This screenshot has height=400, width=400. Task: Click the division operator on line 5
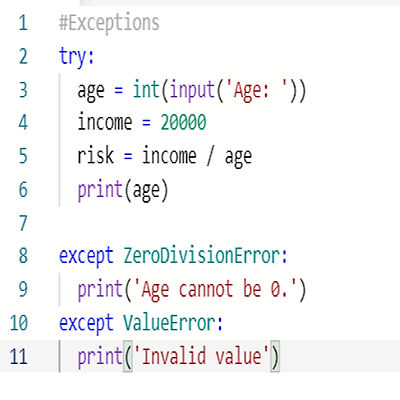(210, 157)
